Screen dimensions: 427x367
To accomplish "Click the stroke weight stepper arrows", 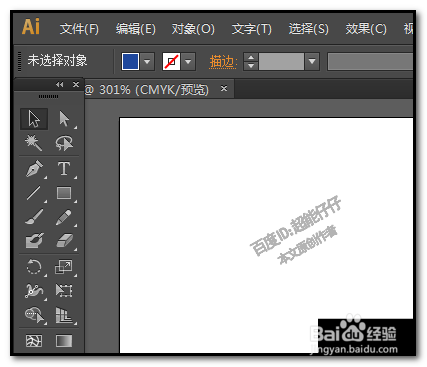I will click(251, 61).
